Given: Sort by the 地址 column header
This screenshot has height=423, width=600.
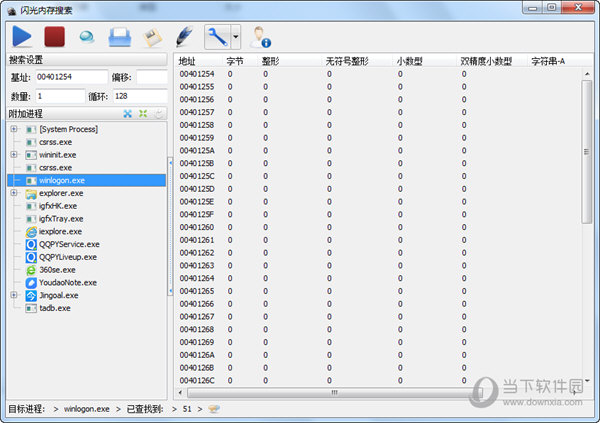Looking at the screenshot, I should tap(198, 61).
